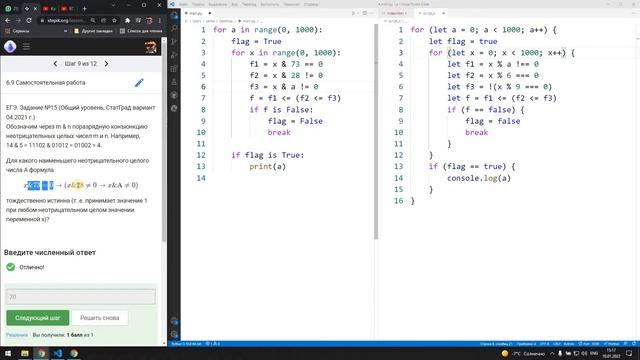Click the let flag = true line in script.js
Viewport: 640px width, 360px height.
(x=463, y=41)
